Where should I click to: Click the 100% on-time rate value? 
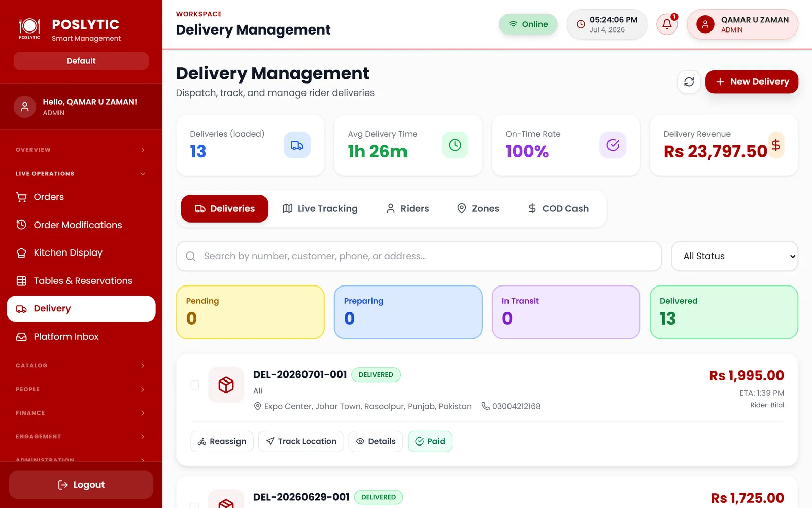point(527,151)
